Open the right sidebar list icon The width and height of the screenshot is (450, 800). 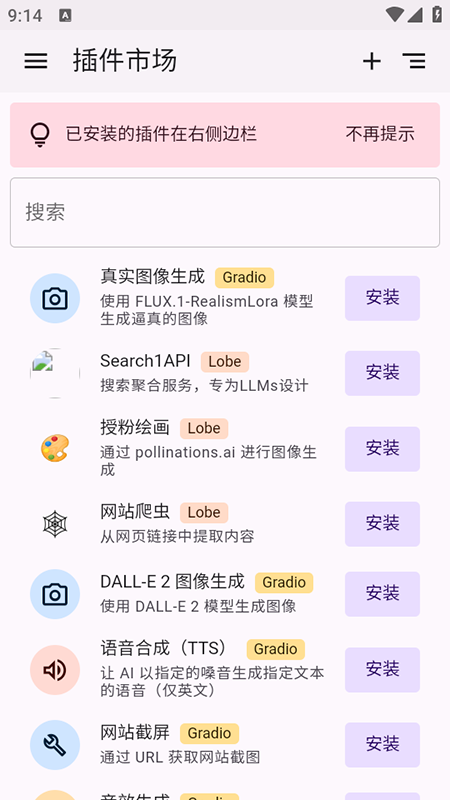414,61
